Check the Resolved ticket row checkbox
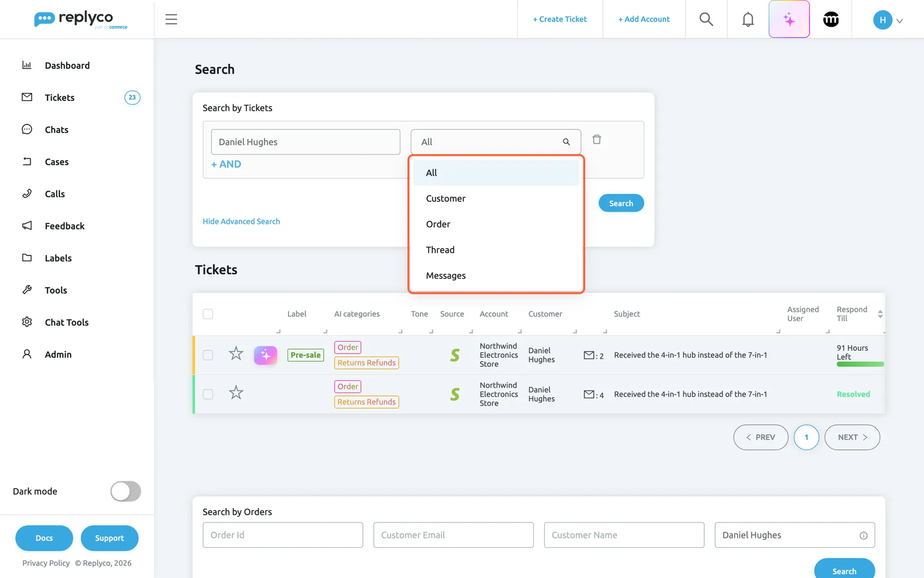 208,394
